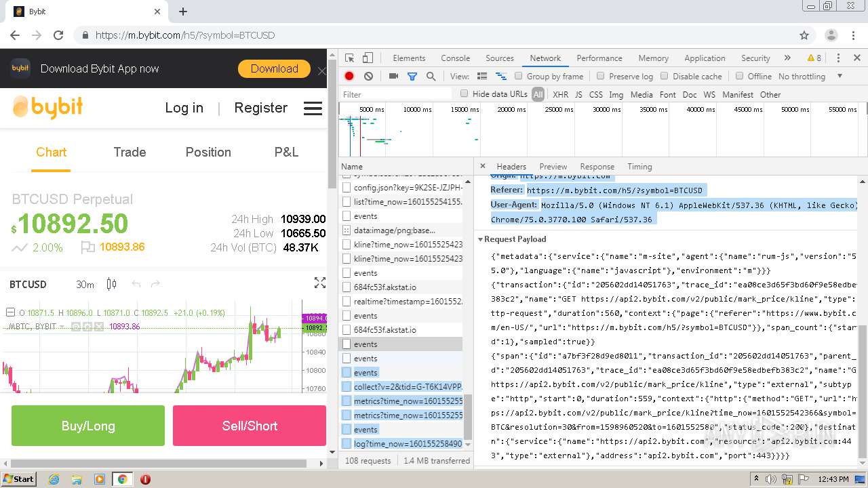Open network search magnifier
This screenshot has width=868, height=488.
(431, 77)
